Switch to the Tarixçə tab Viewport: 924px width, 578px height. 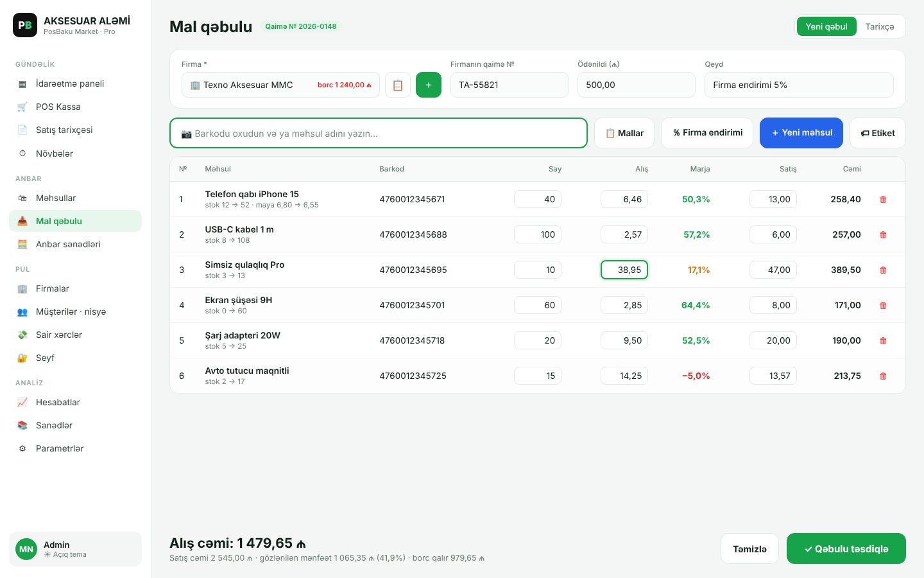pyautogui.click(x=880, y=26)
